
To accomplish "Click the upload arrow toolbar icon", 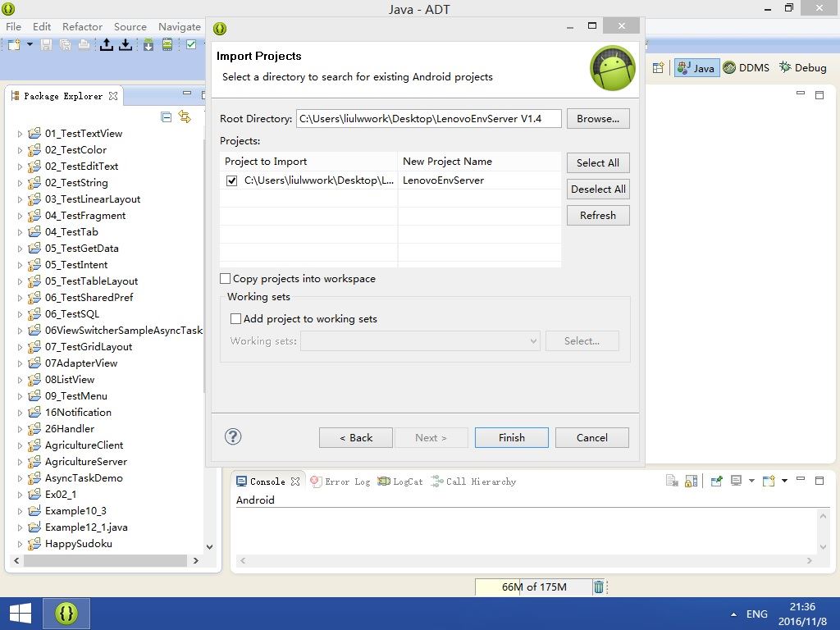I will (107, 44).
